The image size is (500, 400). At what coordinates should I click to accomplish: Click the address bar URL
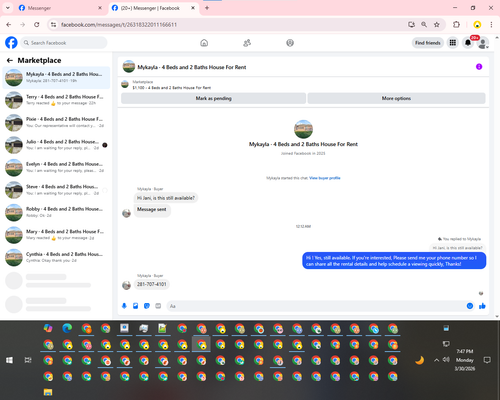(x=119, y=25)
